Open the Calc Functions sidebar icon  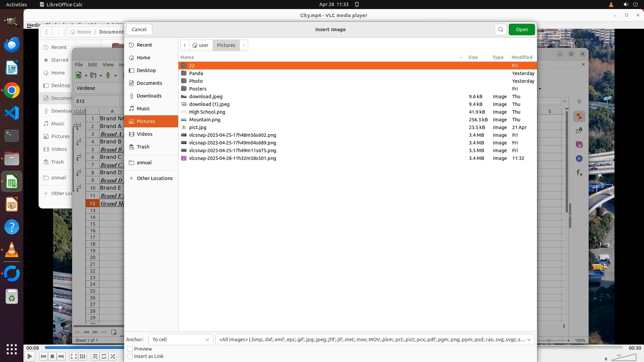[579, 173]
